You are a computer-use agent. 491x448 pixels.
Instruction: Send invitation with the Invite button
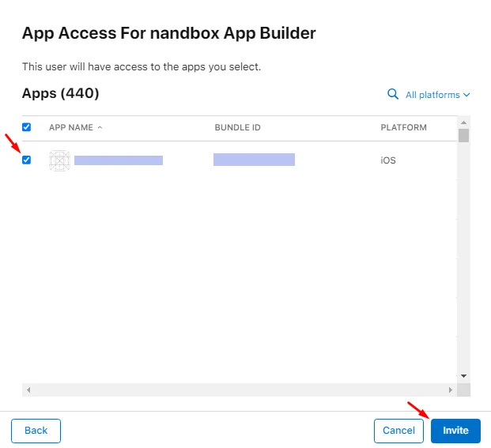(455, 431)
